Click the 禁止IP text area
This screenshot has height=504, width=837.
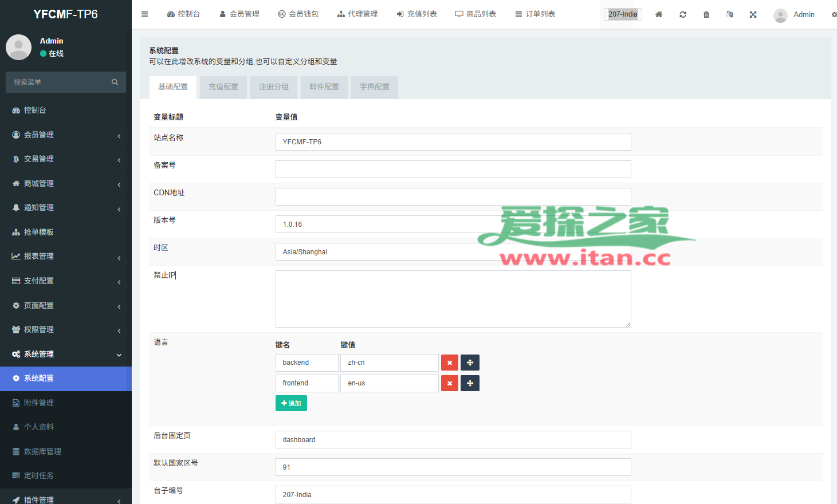[453, 299]
